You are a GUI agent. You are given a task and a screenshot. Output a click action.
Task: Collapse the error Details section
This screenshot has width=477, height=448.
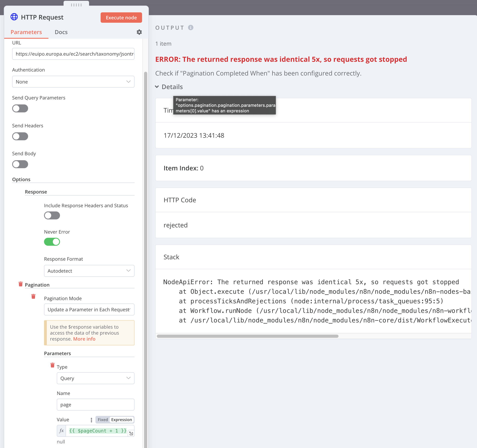[x=169, y=87]
